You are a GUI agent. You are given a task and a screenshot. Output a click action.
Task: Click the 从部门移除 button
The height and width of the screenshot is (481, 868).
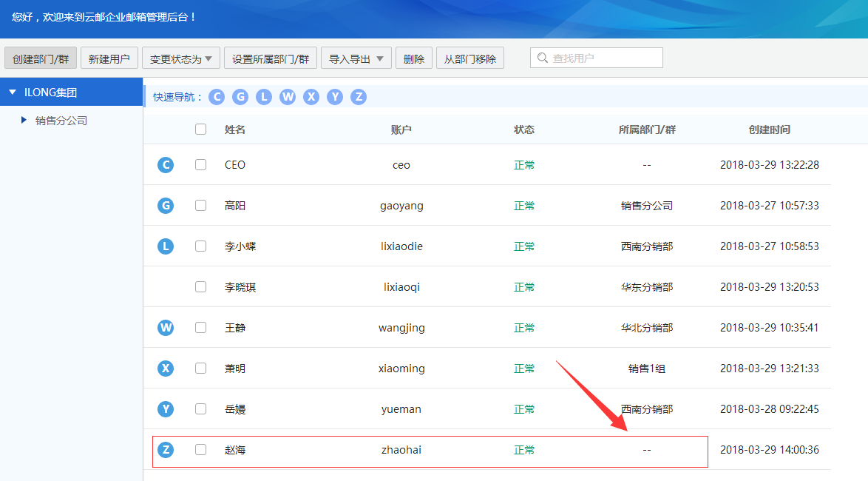click(x=470, y=58)
